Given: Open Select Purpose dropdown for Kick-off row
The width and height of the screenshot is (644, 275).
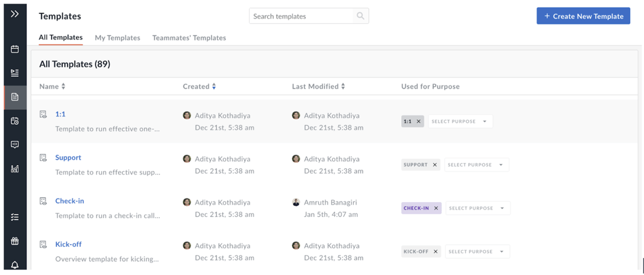Looking at the screenshot, I should (477, 251).
